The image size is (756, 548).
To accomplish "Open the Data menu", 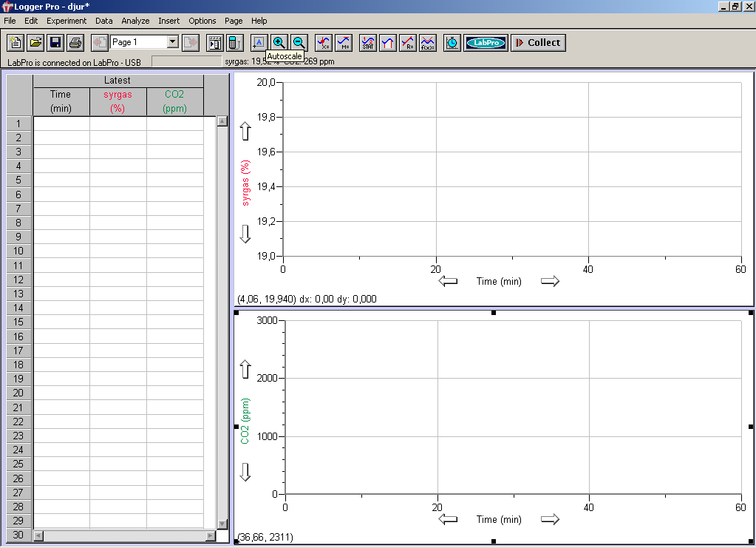I will pos(103,21).
